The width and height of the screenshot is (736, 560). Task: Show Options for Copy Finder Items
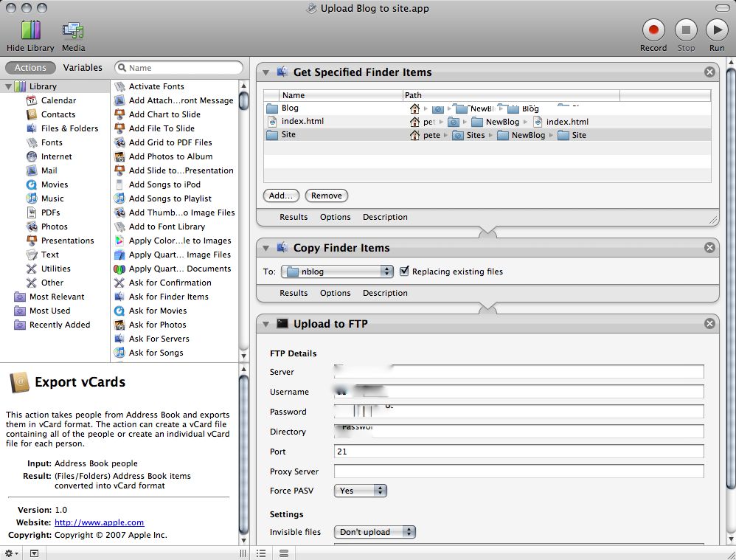[x=335, y=293]
